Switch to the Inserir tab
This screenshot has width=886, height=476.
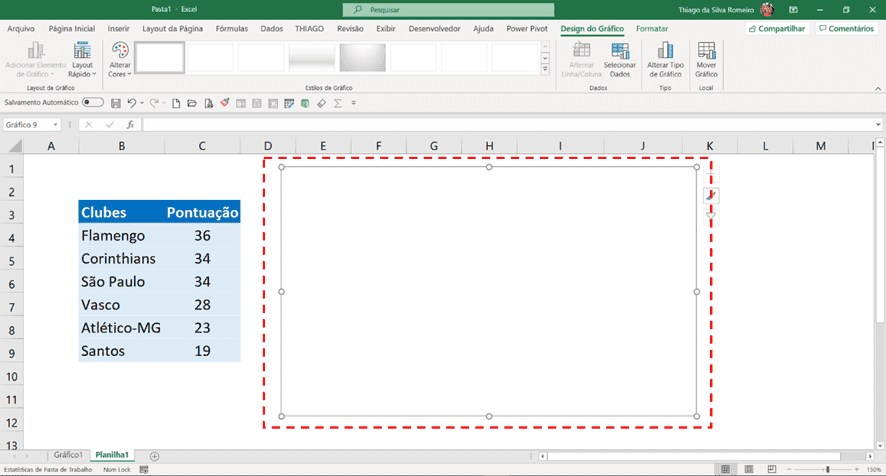119,28
